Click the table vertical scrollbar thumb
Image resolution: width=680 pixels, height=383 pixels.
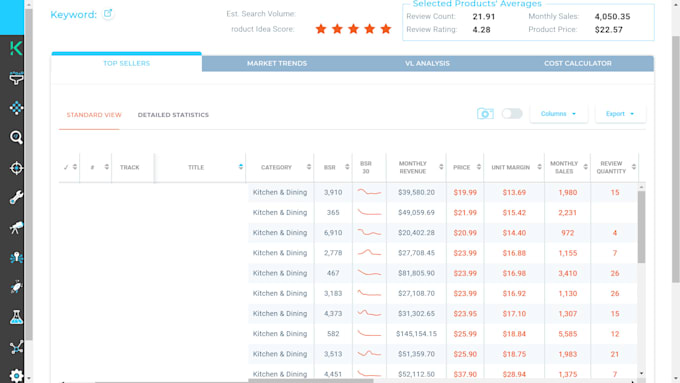click(x=641, y=227)
